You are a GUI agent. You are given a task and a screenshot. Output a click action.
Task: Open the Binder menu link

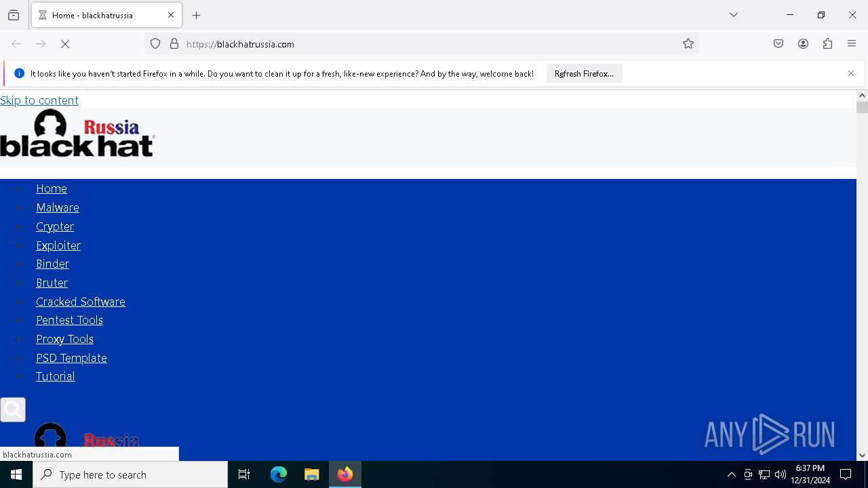pyautogui.click(x=53, y=264)
